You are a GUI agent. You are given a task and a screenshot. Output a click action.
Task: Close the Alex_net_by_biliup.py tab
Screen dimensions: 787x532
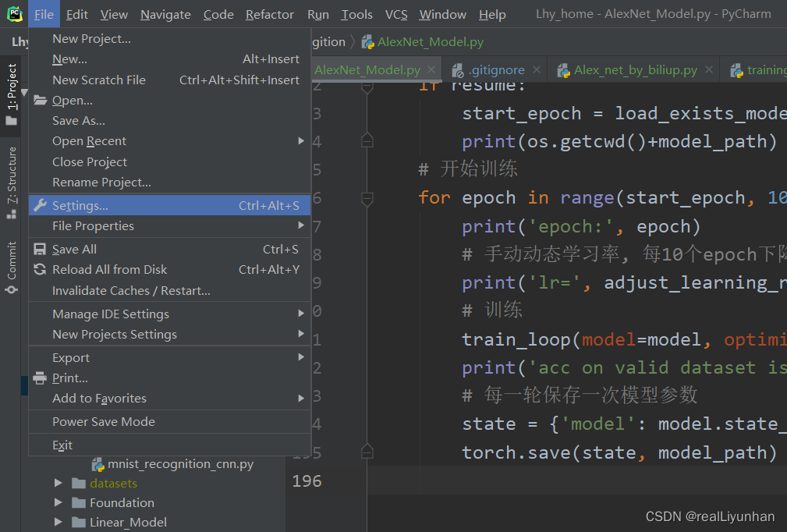click(708, 69)
